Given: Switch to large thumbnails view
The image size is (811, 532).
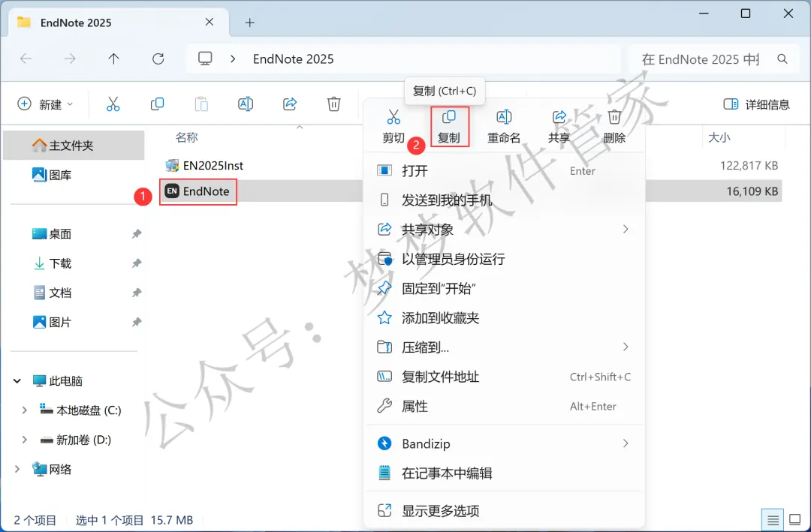Looking at the screenshot, I should pyautogui.click(x=795, y=519).
